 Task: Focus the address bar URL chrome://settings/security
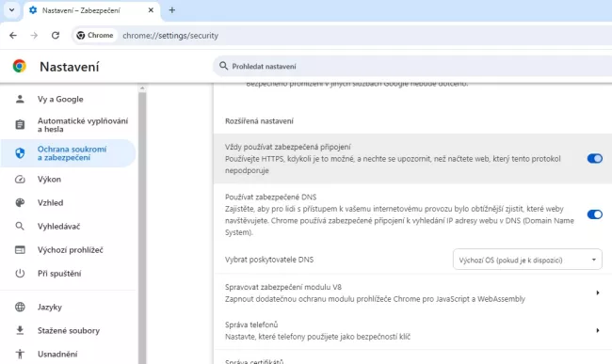pos(170,36)
